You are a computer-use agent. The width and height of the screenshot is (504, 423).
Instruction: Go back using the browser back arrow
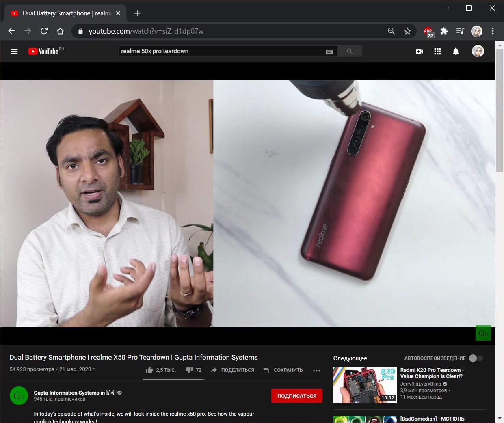point(12,31)
